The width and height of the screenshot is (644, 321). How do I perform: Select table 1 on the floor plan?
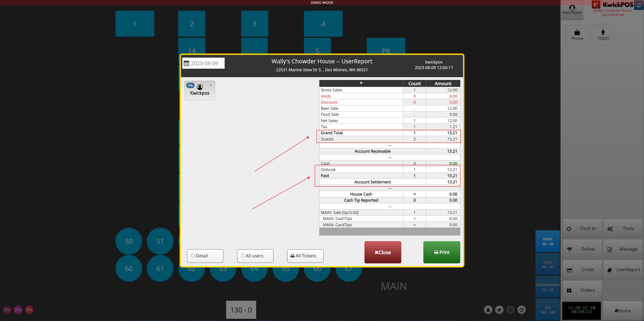pos(135,24)
